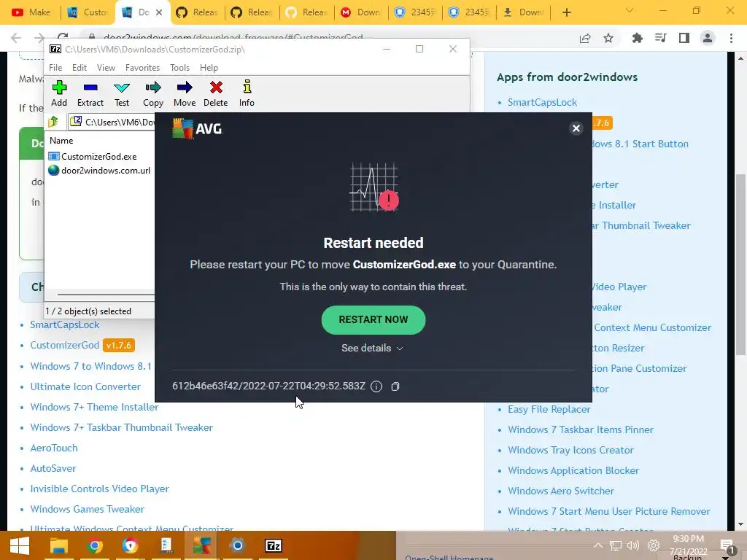Image resolution: width=747 pixels, height=560 pixels.
Task: Open Chrome three-dot menu
Action: pyautogui.click(x=731, y=38)
